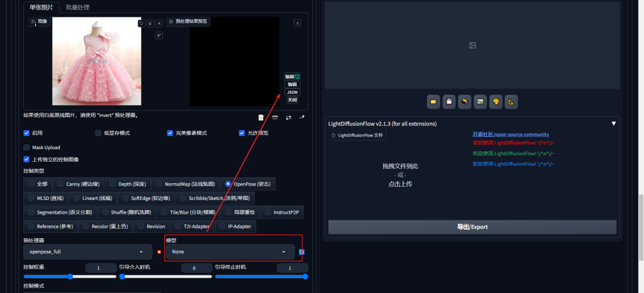Download the preprocessor preview result
The height and width of the screenshot is (293, 644).
[x=298, y=23]
